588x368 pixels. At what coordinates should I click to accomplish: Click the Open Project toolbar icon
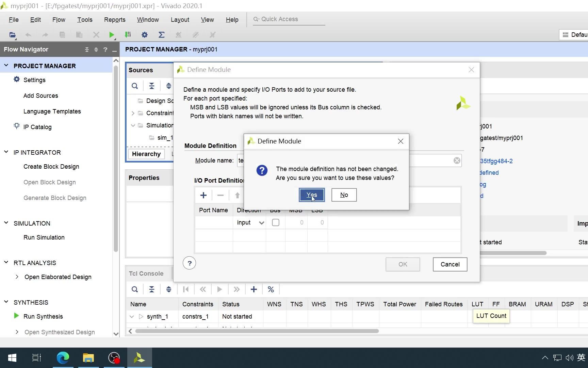[13, 35]
